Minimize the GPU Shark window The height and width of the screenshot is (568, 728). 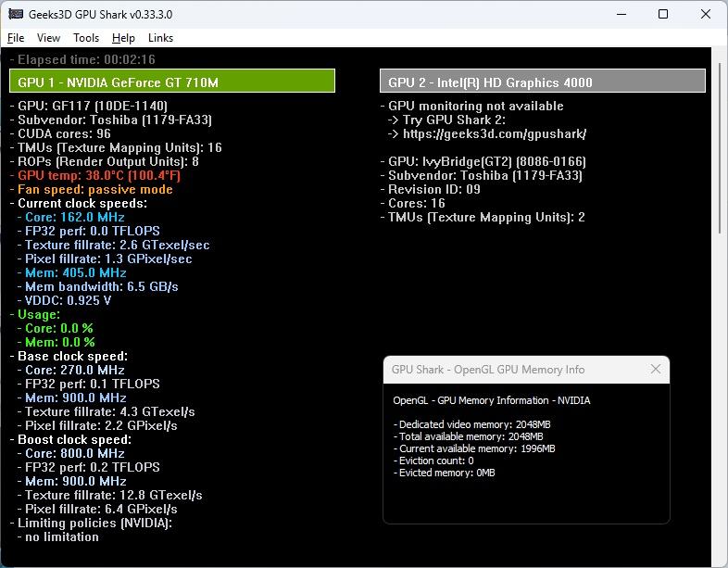pyautogui.click(x=621, y=14)
